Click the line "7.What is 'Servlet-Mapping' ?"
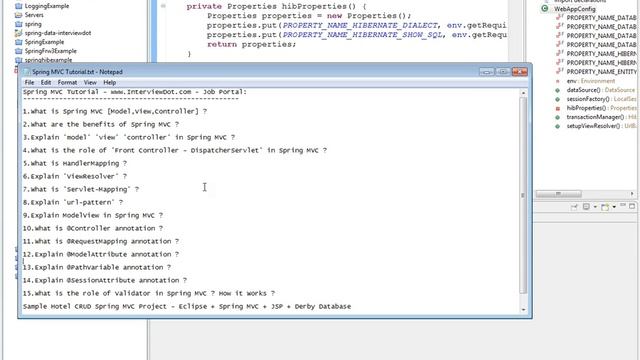640x360 pixels. 81,189
